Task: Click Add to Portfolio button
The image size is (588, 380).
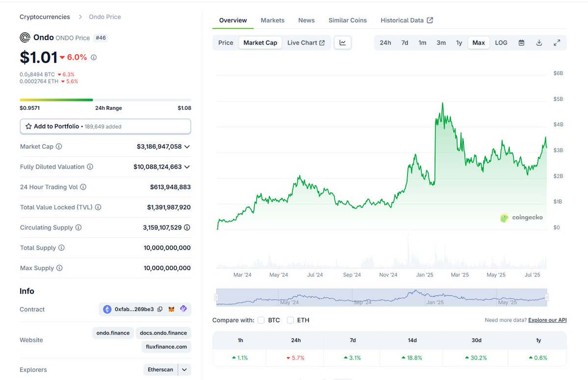Action: [x=105, y=127]
